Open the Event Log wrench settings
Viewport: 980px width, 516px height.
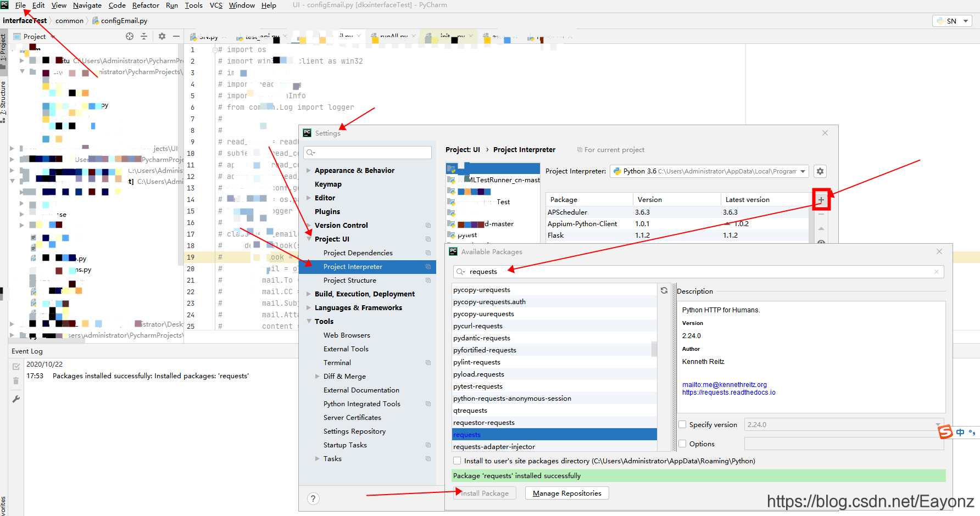pos(16,399)
